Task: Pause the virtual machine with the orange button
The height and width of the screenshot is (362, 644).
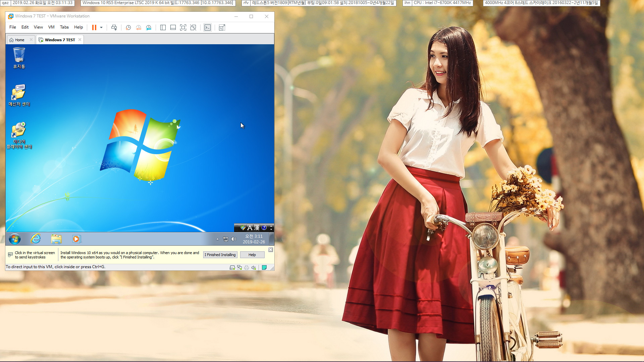Action: coord(94,27)
